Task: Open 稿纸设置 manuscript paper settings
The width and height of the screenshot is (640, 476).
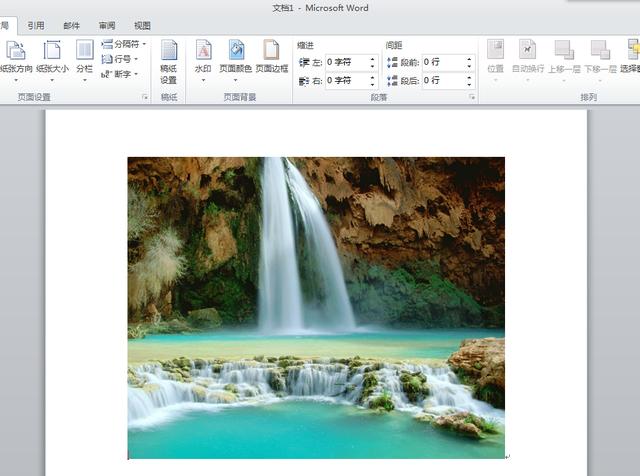Action: pyautogui.click(x=169, y=62)
